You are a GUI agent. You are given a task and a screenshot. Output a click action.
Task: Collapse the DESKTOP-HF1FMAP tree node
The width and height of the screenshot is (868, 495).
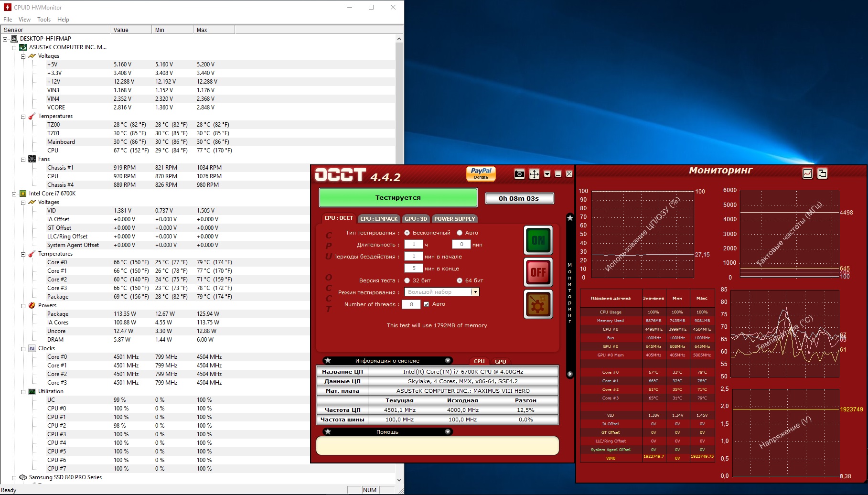[x=5, y=39]
